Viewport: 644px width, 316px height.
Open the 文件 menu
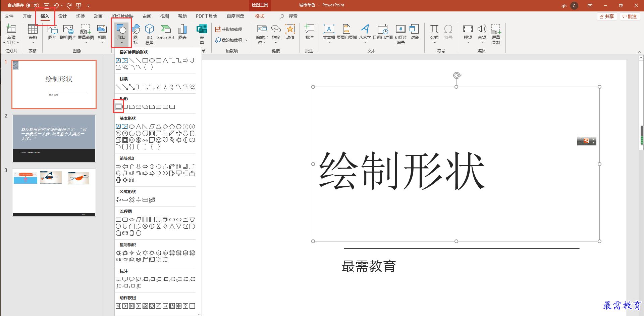pos(9,16)
